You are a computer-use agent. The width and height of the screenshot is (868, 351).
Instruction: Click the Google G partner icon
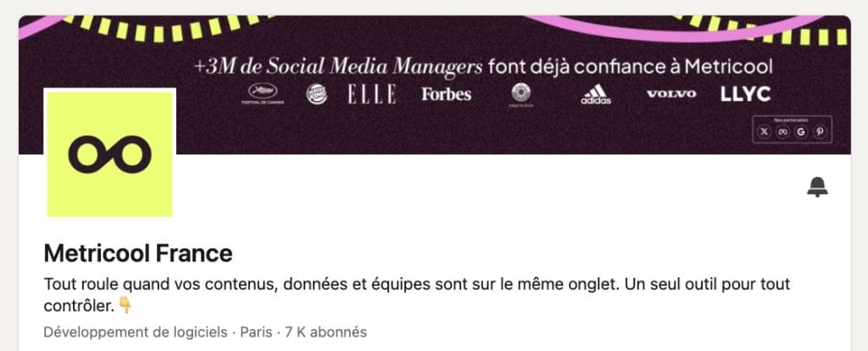801,131
